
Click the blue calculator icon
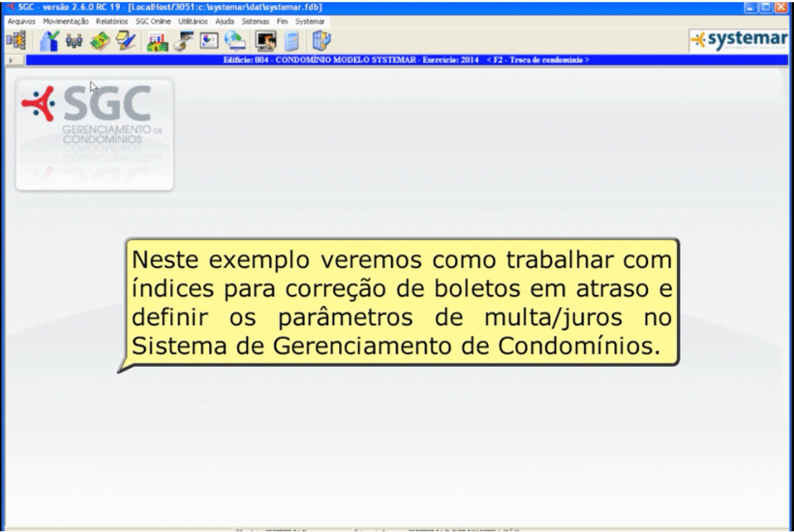coord(291,41)
